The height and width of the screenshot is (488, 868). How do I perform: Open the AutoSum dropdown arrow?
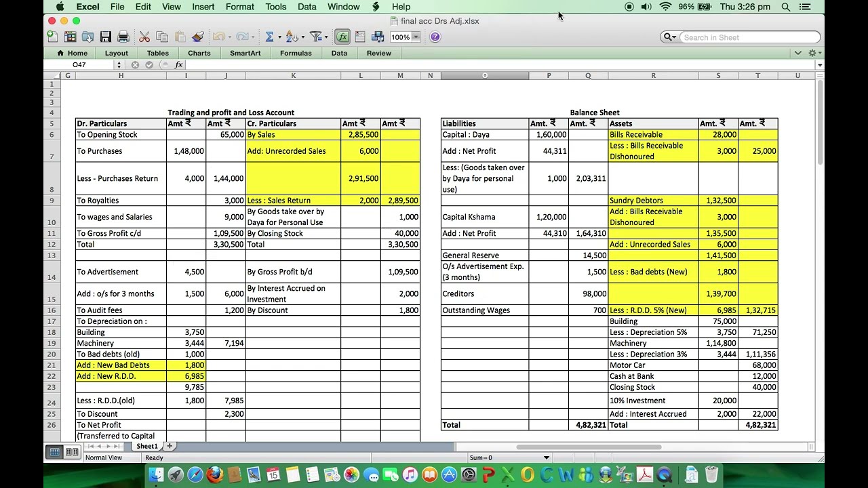coord(279,37)
